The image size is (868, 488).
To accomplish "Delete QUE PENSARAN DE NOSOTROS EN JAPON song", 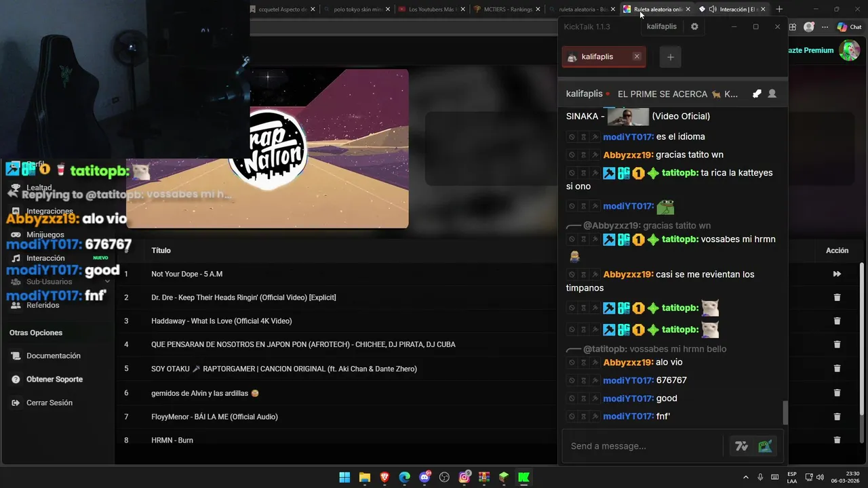I will [837, 345].
